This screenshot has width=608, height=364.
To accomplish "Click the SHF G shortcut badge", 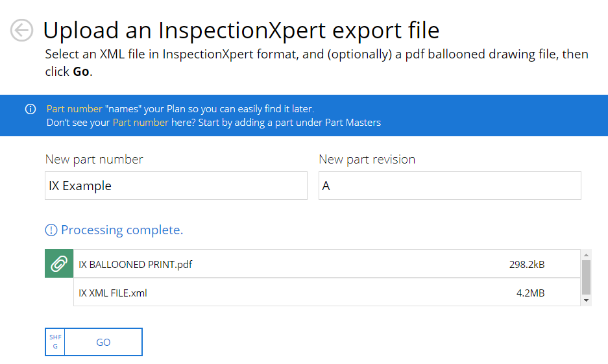I will pyautogui.click(x=55, y=342).
